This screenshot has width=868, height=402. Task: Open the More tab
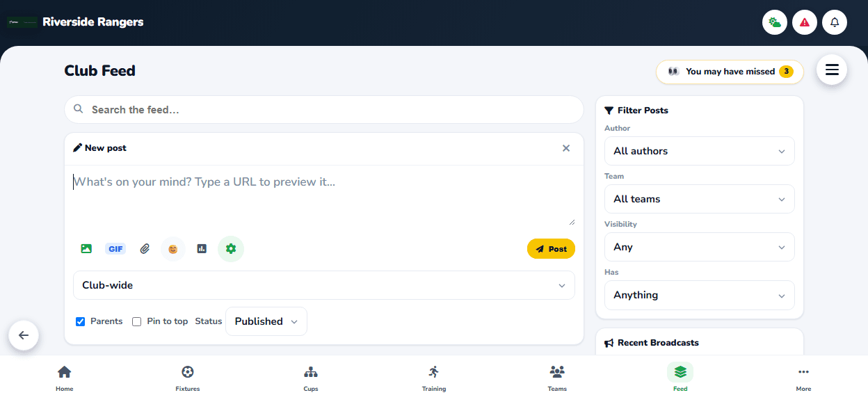[x=803, y=378]
